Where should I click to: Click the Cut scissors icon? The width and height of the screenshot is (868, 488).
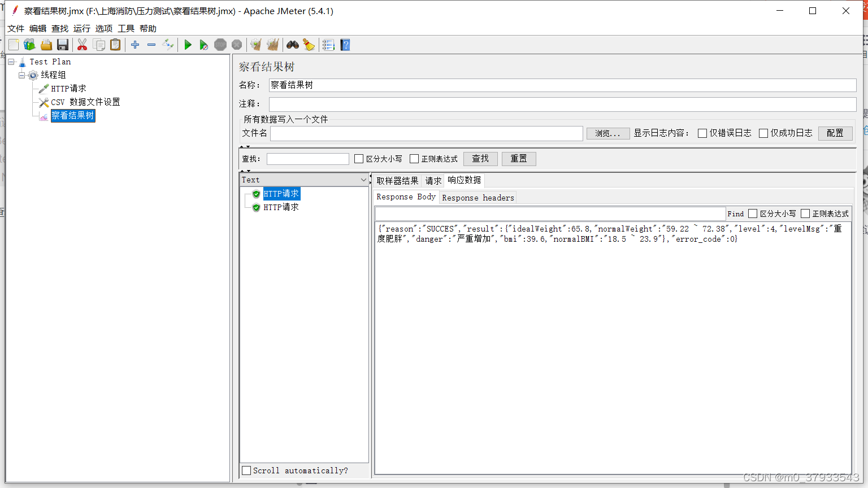pos(83,45)
